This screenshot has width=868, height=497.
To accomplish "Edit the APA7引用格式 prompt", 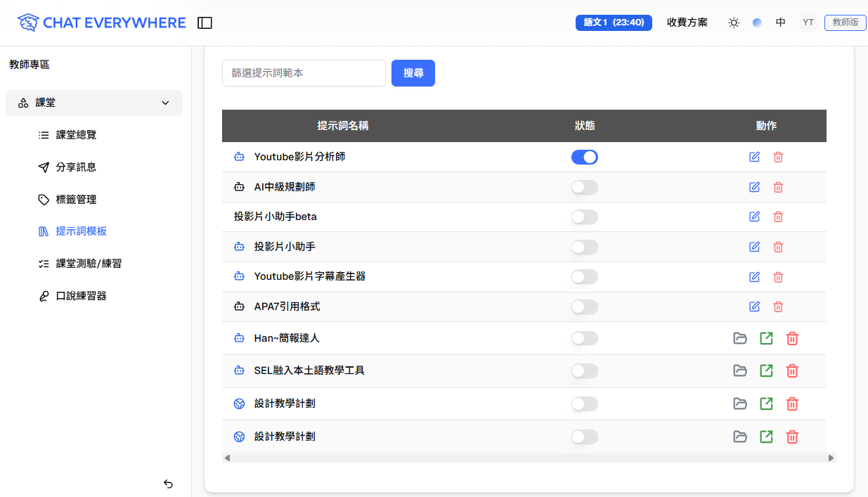I will click(755, 306).
